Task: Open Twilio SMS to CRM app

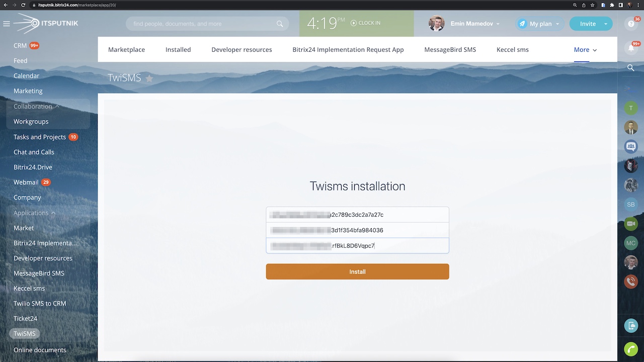Action: (40, 304)
